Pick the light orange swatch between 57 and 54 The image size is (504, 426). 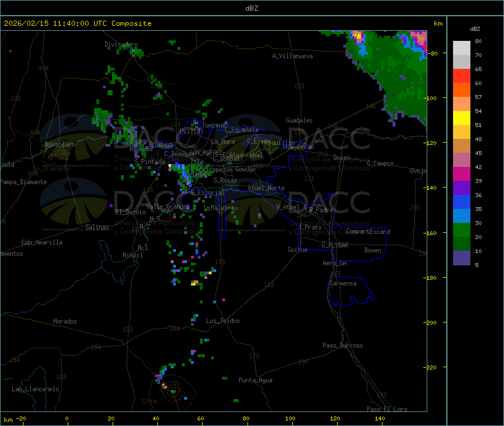click(x=461, y=104)
